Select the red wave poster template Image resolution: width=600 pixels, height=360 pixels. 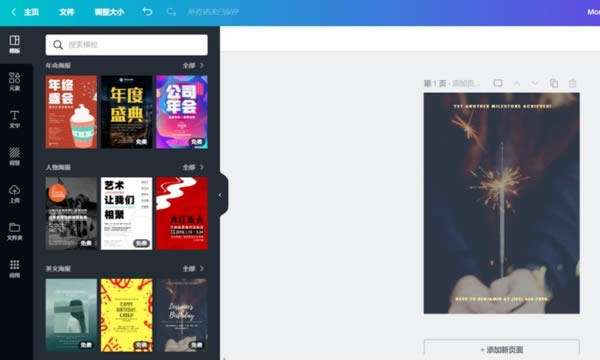(x=182, y=213)
